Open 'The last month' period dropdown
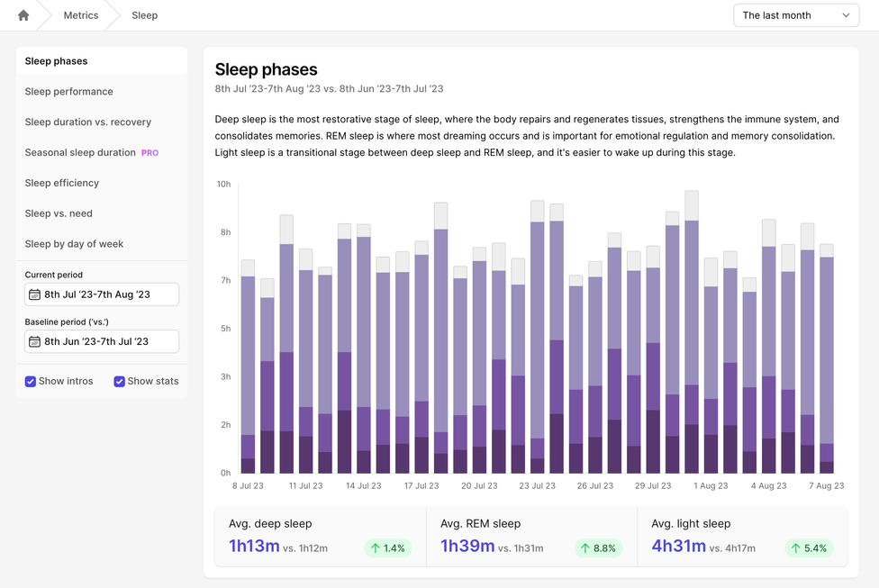This screenshot has height=588, width=879. (x=796, y=15)
